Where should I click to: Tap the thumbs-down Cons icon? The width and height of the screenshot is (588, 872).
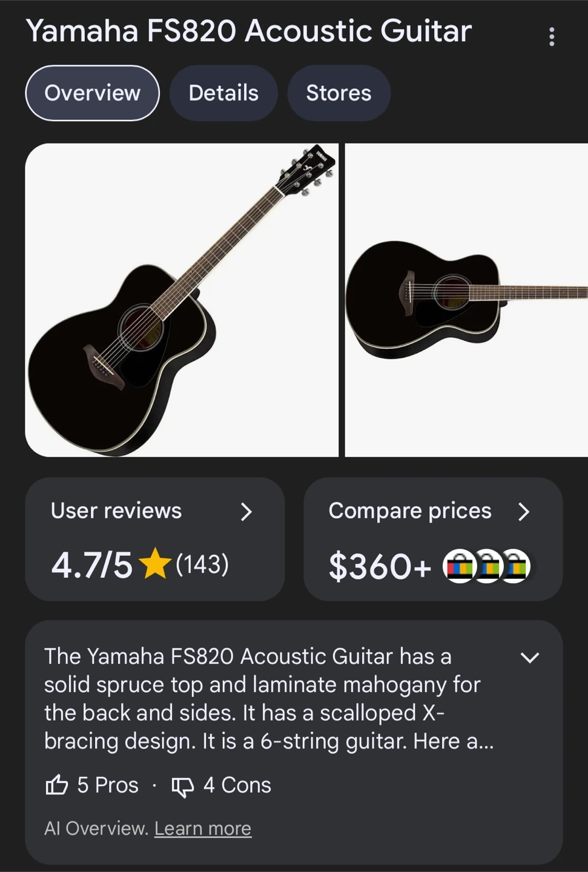(x=182, y=787)
